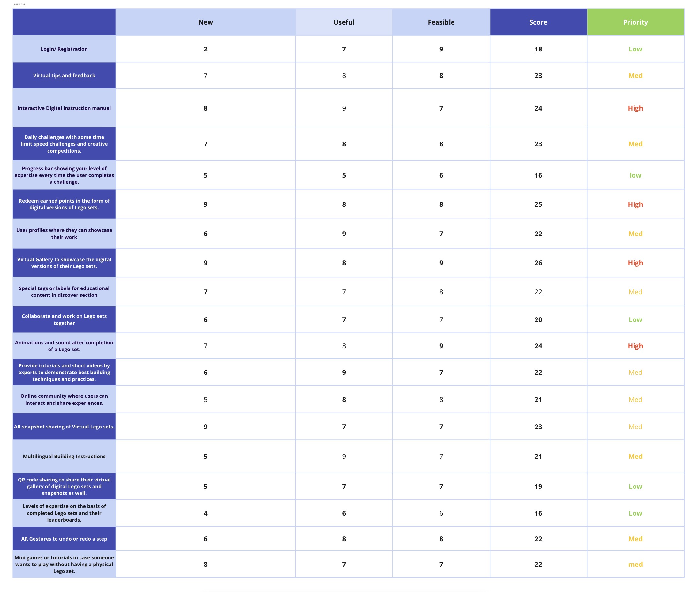Click the Multilingual Building Instructions cell
Screen dimensions: 700x592
pyautogui.click(x=64, y=456)
